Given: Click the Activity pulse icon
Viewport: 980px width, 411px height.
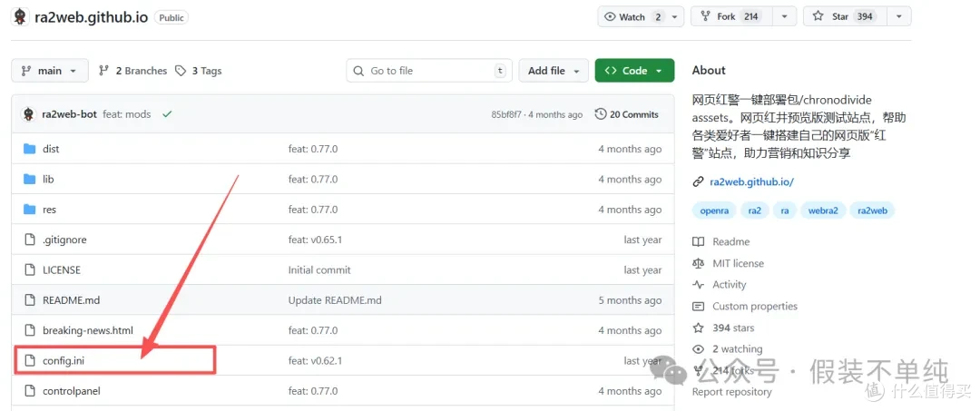Looking at the screenshot, I should coord(698,285).
